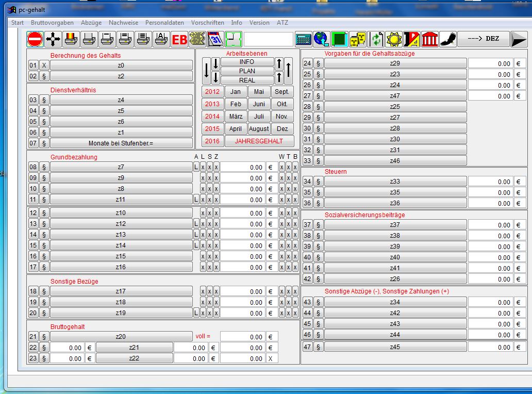
Task: Click small up arrow beside REAL button
Action: pos(279,78)
